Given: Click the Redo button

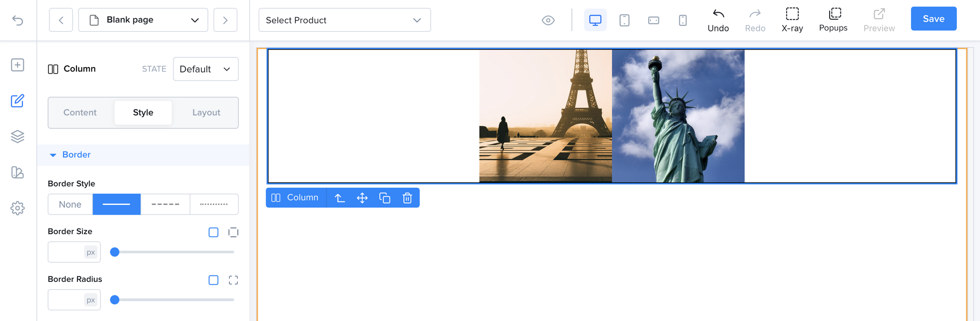Looking at the screenshot, I should point(755,20).
